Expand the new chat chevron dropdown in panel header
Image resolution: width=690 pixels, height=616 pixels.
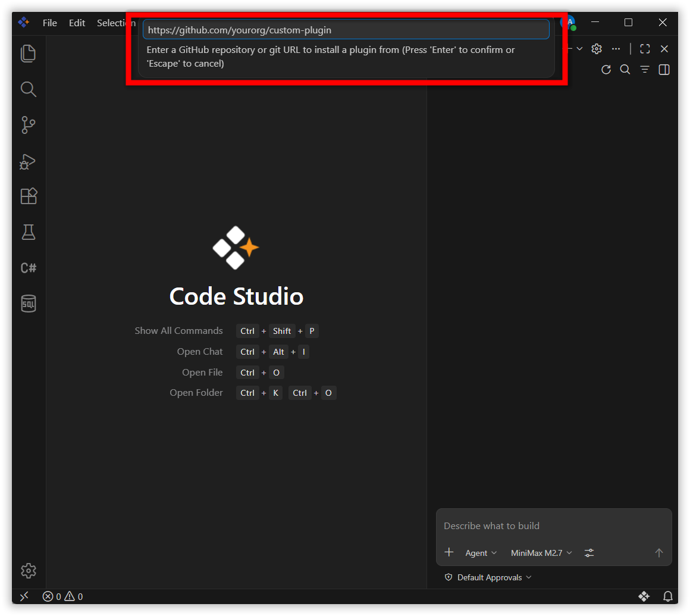point(579,49)
